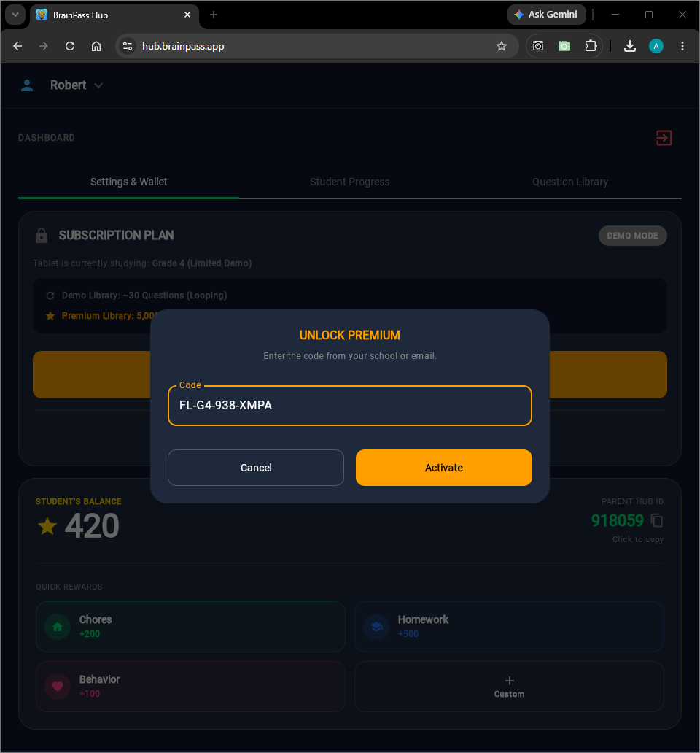
Task: Click the UNLOCK PREMIUM heading
Action: click(350, 335)
